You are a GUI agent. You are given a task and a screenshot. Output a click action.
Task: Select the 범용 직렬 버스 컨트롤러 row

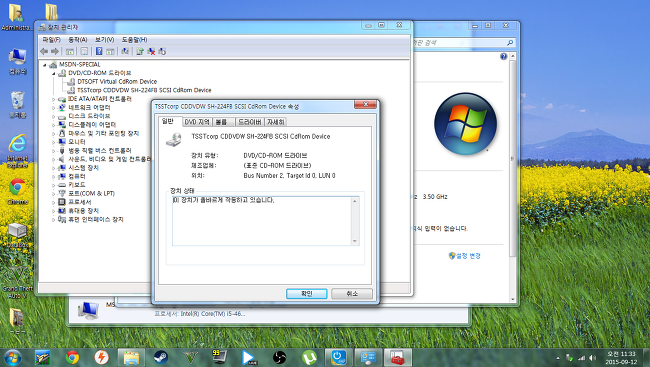(99, 151)
